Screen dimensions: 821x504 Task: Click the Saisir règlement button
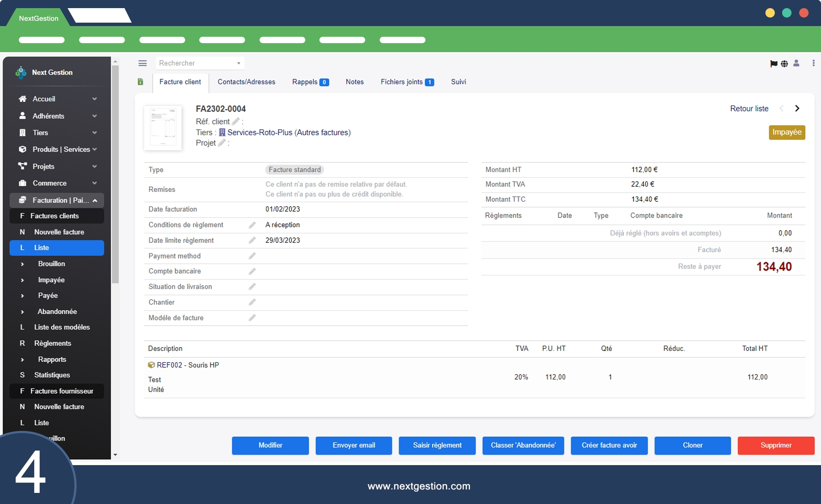pyautogui.click(x=437, y=445)
